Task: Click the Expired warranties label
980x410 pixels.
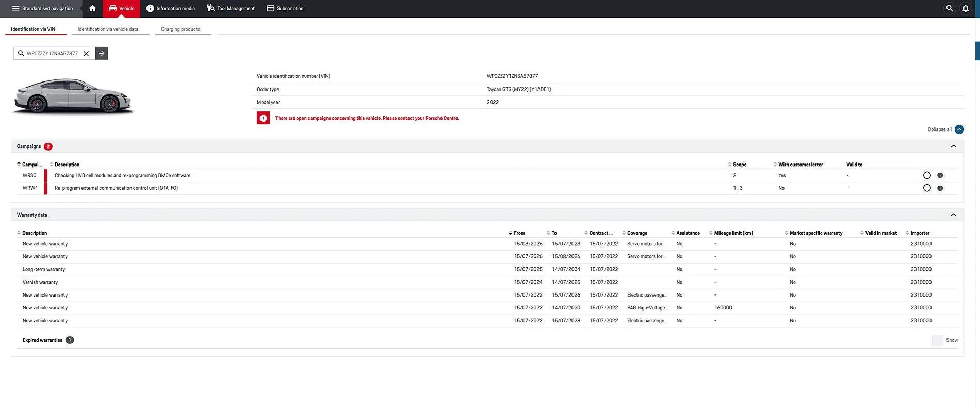Action: (x=42, y=340)
